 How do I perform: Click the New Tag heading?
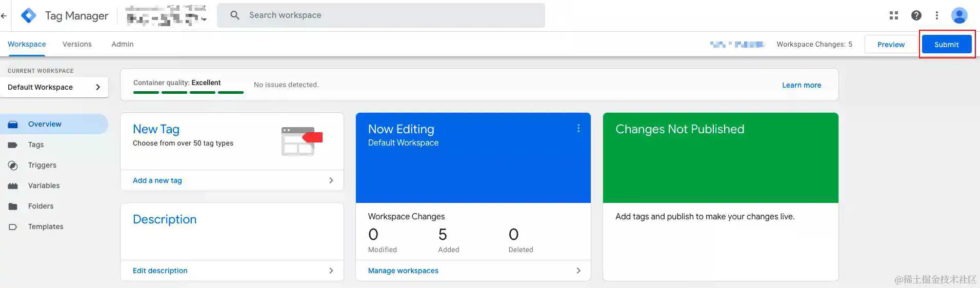click(156, 129)
